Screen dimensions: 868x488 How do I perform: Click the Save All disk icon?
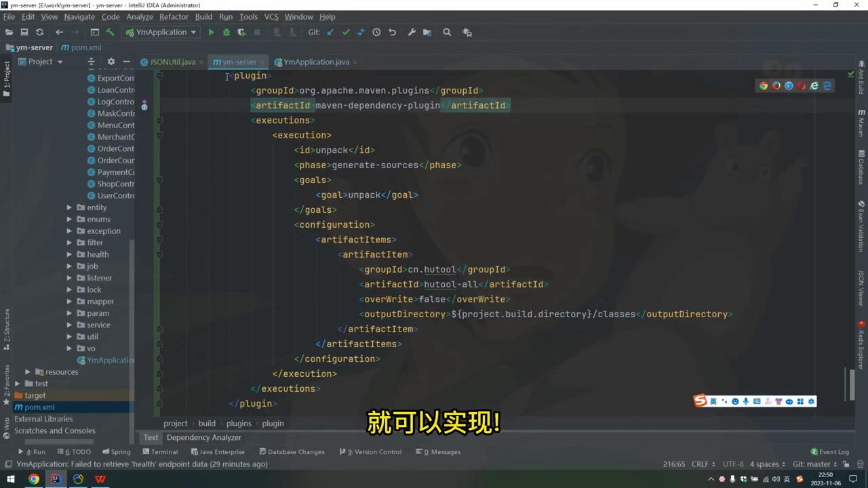[x=24, y=33]
